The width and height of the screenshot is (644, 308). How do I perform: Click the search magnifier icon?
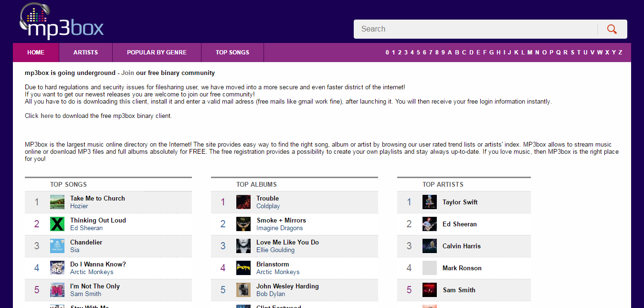(x=612, y=29)
